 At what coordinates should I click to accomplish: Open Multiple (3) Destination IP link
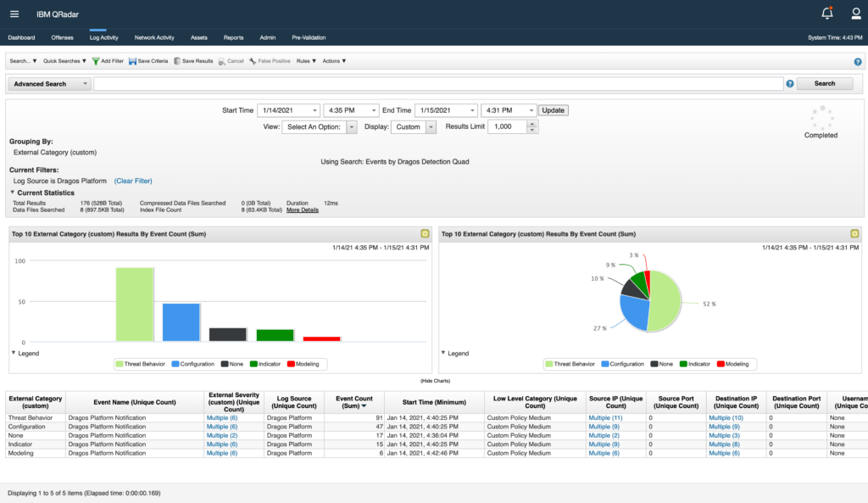point(724,436)
